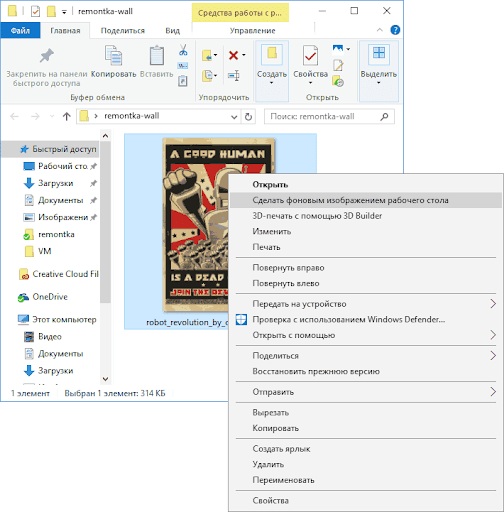Select OneDrive in the navigation pane
The height and width of the screenshot is (512, 504).
[x=50, y=297]
